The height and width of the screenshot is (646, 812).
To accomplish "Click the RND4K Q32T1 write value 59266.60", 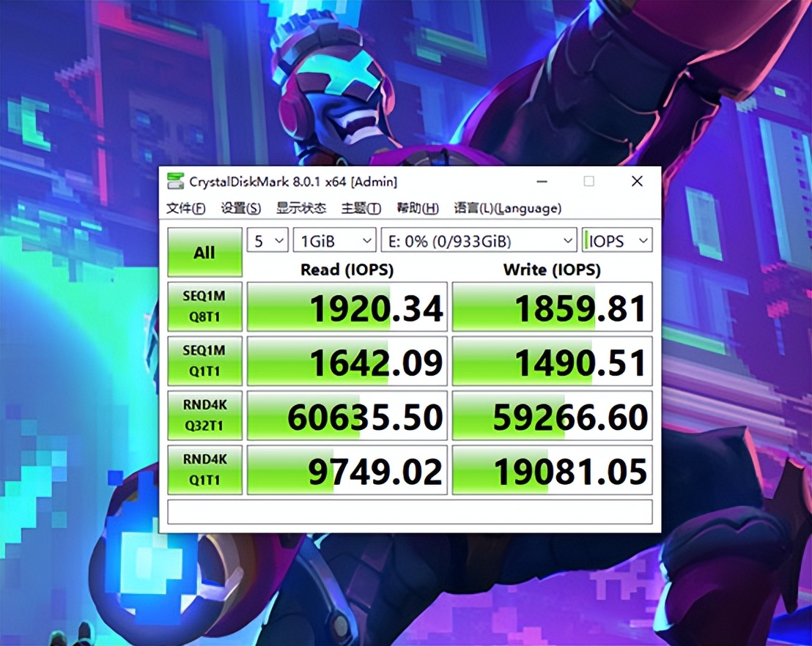I will pyautogui.click(x=552, y=415).
